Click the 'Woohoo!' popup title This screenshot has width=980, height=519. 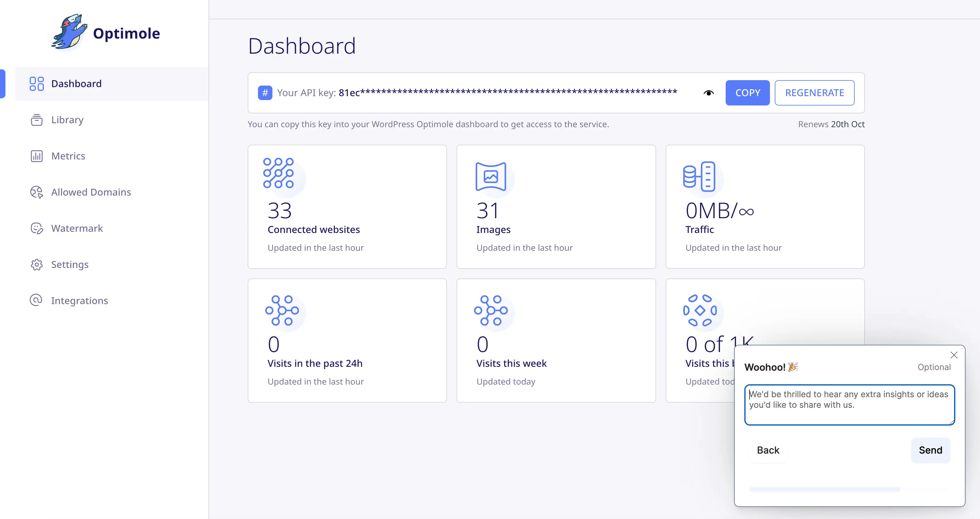[x=771, y=367]
